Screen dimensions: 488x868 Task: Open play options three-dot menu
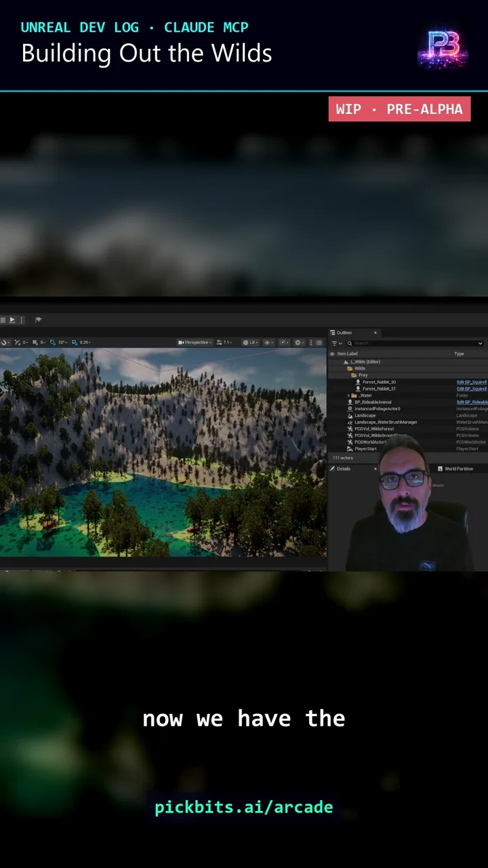(21, 320)
